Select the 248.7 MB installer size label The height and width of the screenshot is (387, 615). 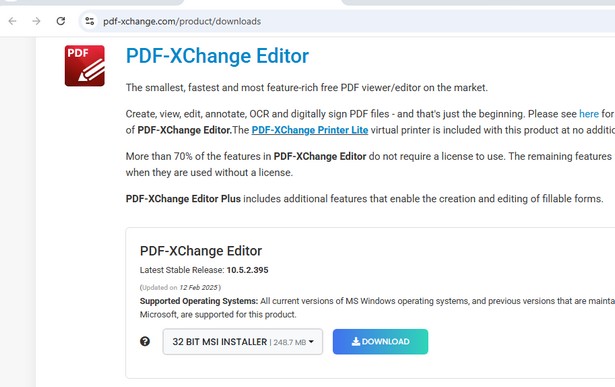pos(289,342)
